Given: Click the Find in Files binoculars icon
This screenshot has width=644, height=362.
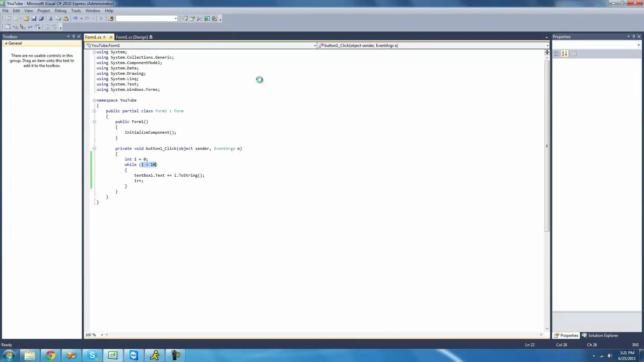Looking at the screenshot, I should tap(111, 19).
